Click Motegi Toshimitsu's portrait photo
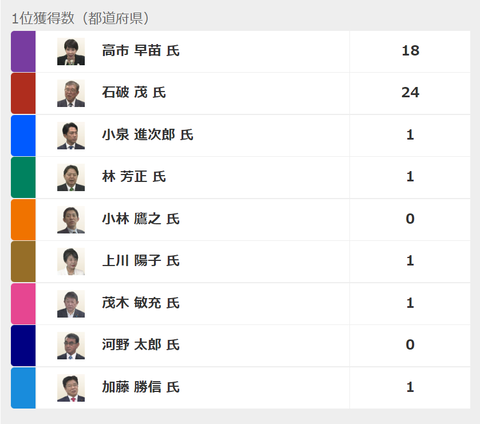The image size is (480, 424). coord(71,304)
